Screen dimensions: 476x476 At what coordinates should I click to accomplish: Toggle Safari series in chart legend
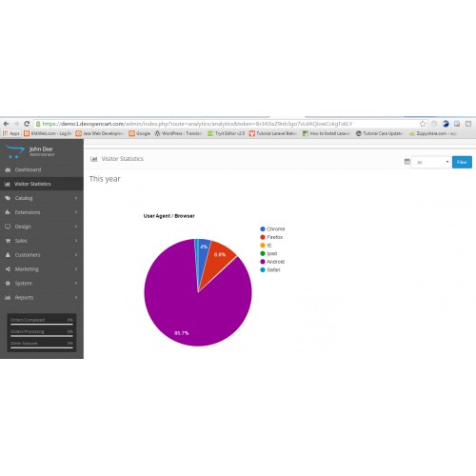(x=270, y=269)
